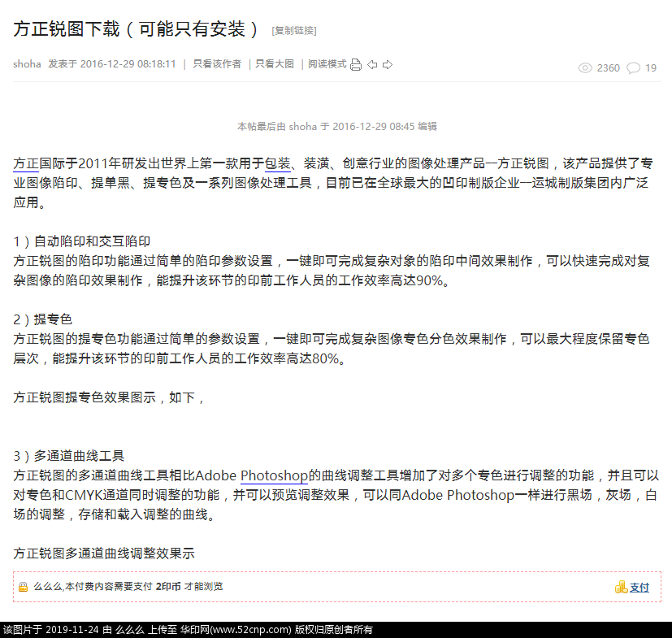Go to previous thread arrow icon
The image size is (672, 638).
coord(372,65)
